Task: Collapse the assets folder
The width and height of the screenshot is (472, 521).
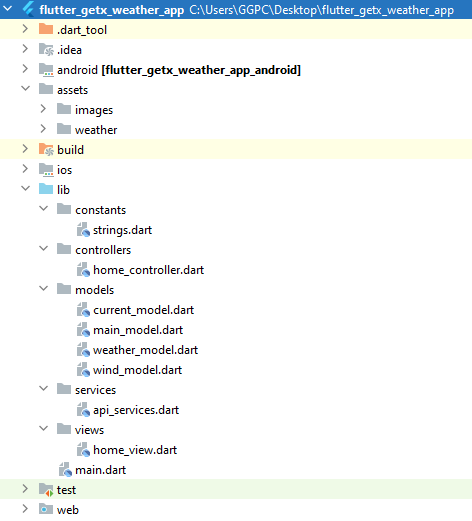Action: 26,89
